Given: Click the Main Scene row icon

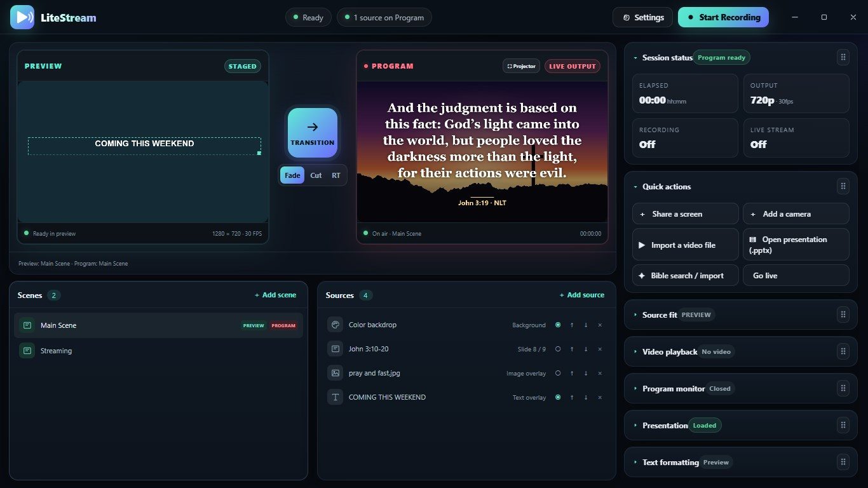Looking at the screenshot, I should pos(27,325).
